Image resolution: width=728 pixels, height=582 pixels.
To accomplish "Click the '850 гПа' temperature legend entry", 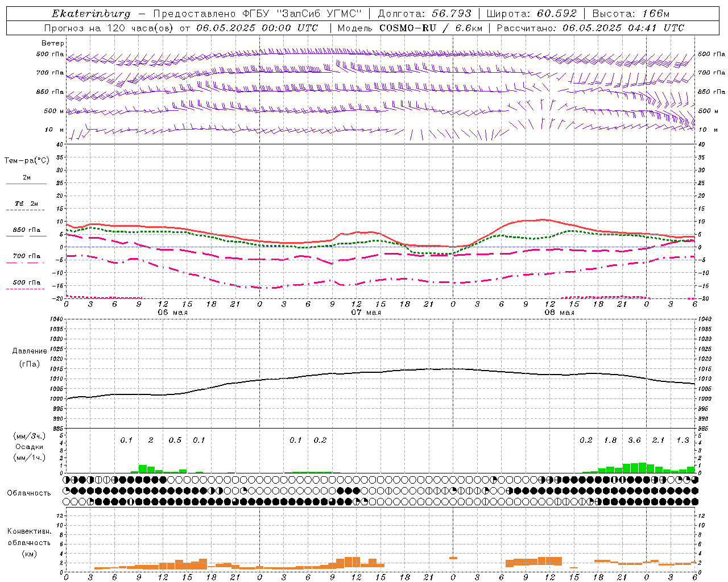I will click(x=27, y=230).
